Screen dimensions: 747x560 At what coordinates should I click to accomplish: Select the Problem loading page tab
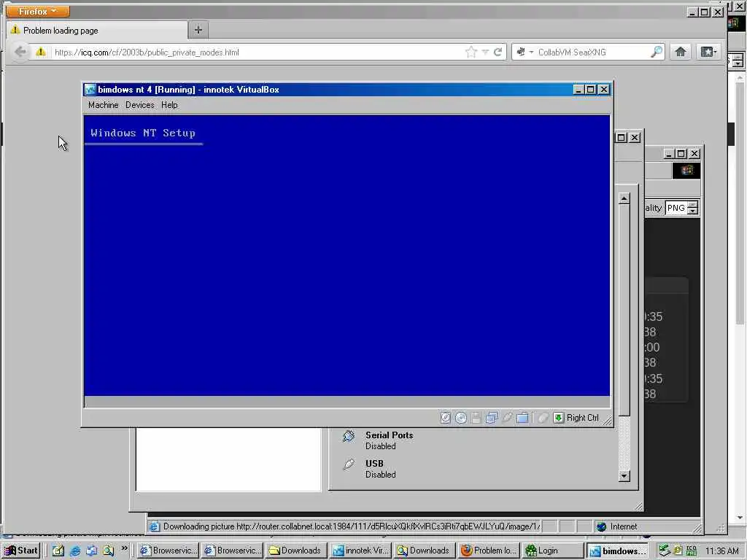point(97,31)
